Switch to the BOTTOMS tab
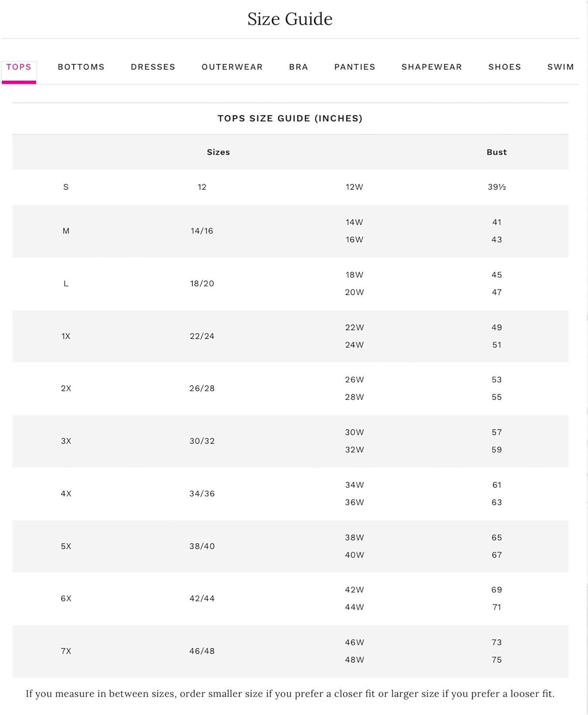This screenshot has height=715, width=588. coord(81,67)
